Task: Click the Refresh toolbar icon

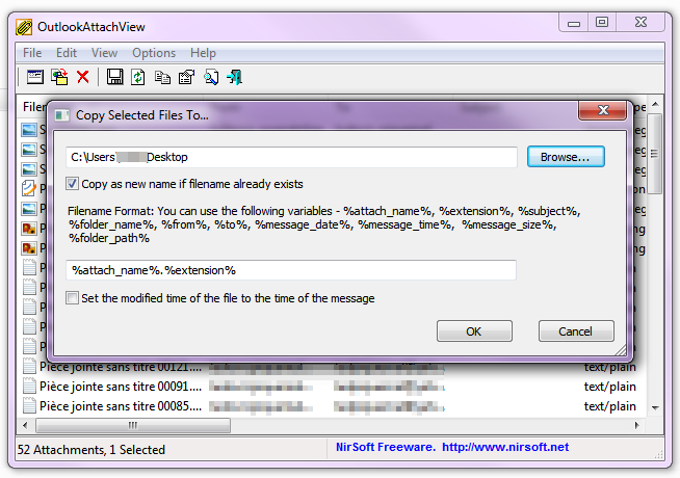Action: point(138,77)
